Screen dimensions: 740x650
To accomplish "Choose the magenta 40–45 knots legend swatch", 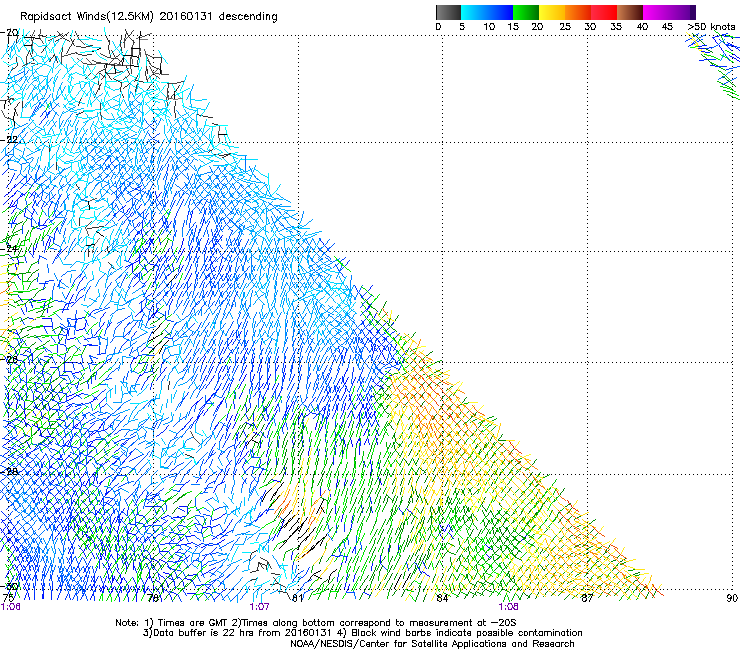I will (x=656, y=12).
